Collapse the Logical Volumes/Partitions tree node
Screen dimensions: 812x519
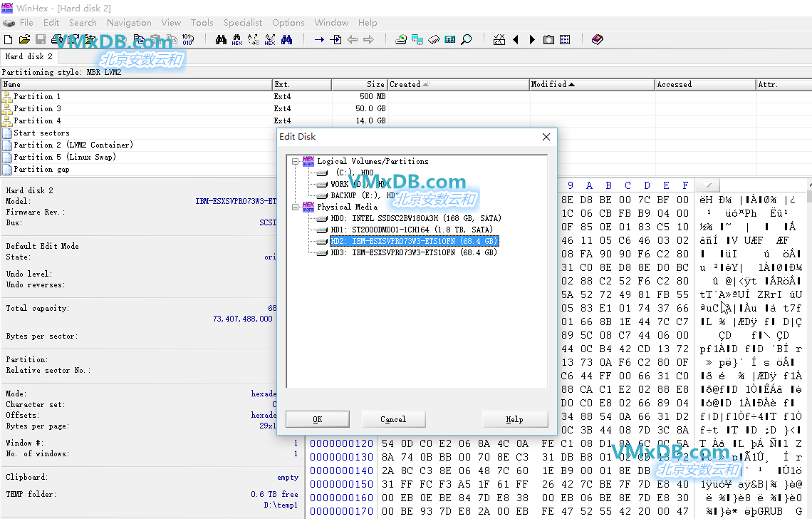(x=295, y=161)
